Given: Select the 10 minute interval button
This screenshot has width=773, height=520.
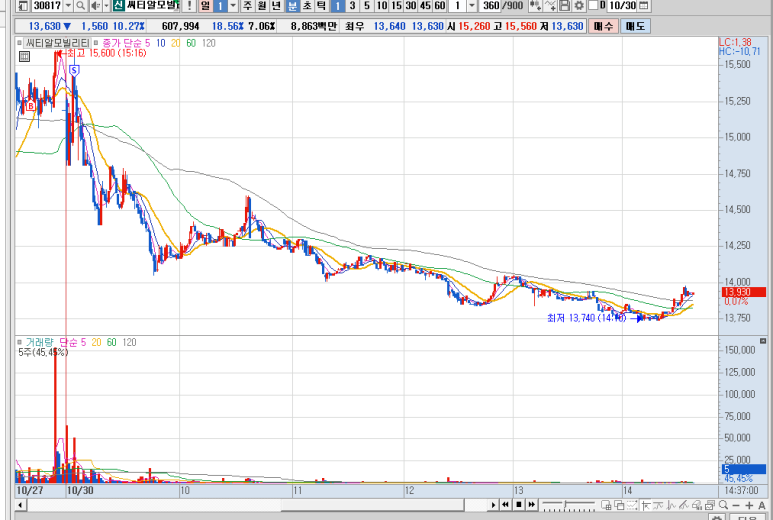Looking at the screenshot, I should [x=382, y=5].
